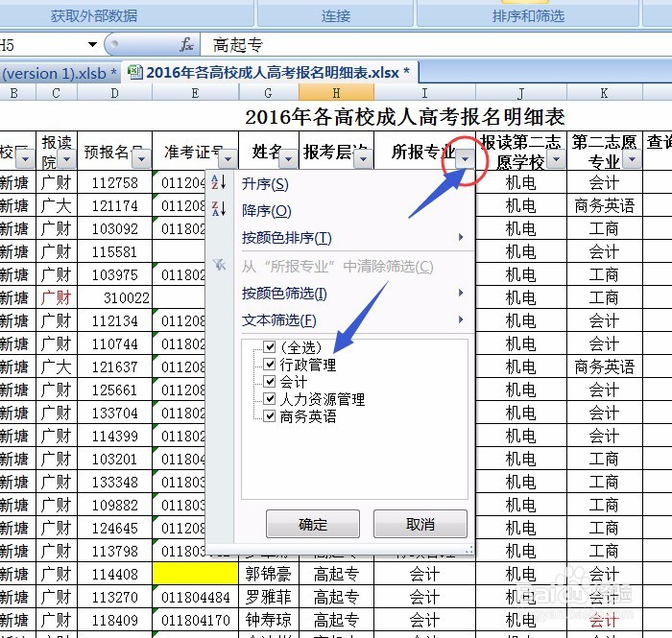Select column I header

coord(424,93)
